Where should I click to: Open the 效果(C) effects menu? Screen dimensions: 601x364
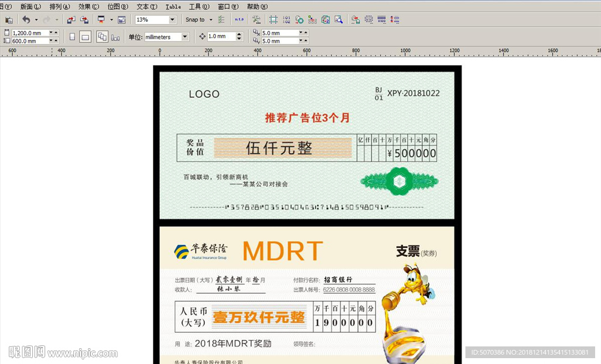[88, 6]
